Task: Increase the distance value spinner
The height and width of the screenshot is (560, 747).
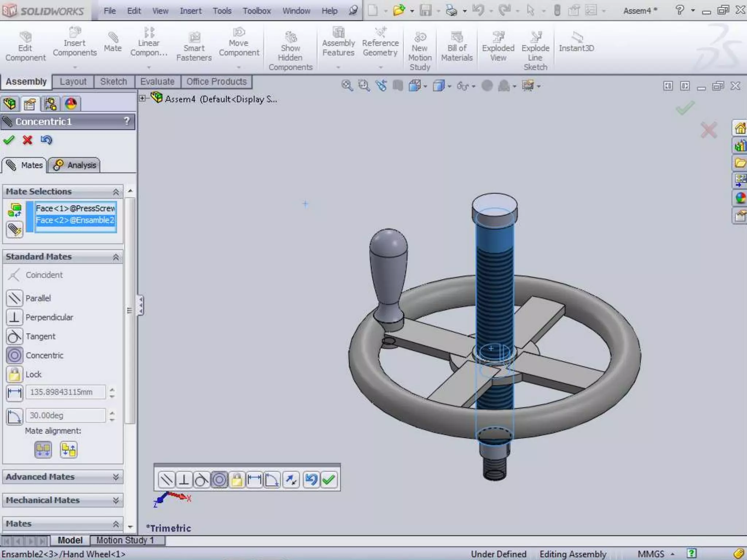Action: coord(112,389)
